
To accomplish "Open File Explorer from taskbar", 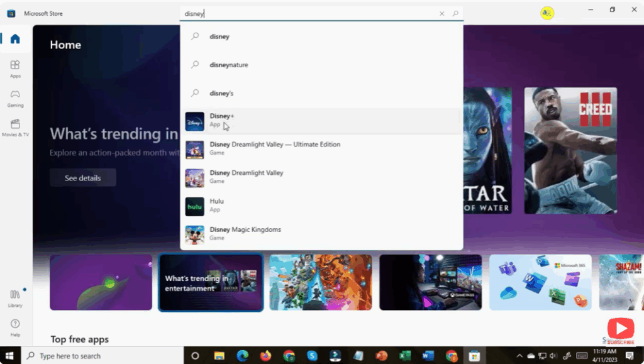I will click(219, 356).
